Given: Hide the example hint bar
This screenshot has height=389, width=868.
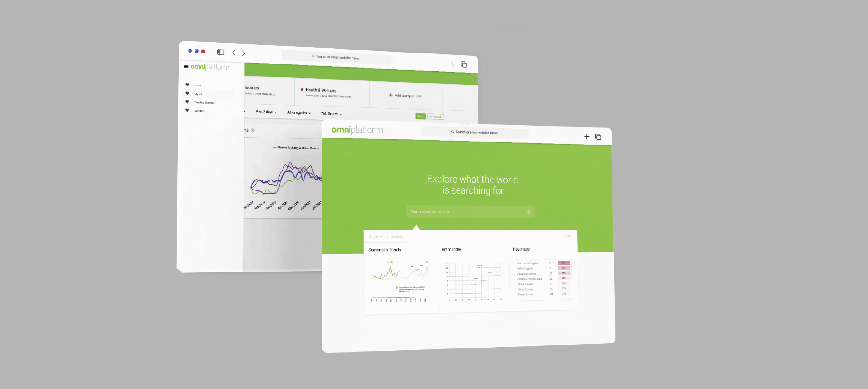Looking at the screenshot, I should pyautogui.click(x=569, y=236).
